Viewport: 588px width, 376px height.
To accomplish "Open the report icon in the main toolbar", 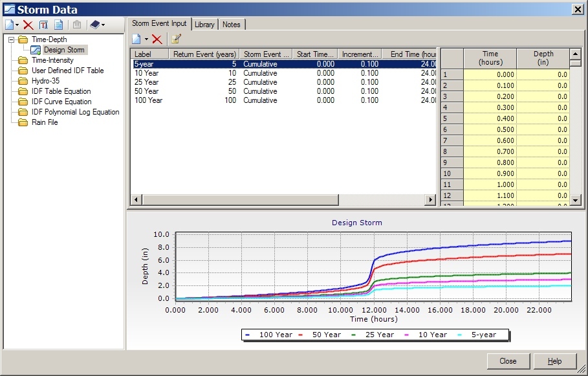I will click(58, 24).
